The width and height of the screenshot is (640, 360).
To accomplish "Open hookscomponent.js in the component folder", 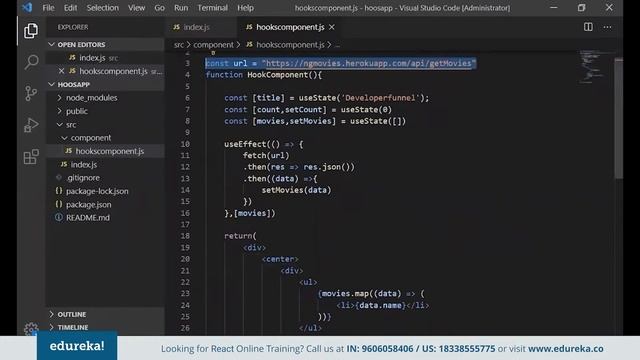I will pyautogui.click(x=105, y=151).
